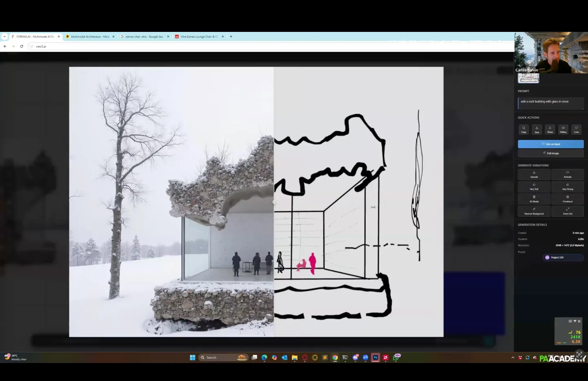Generate a Vary Strong variation
Viewport: 588px width, 381px height.
click(567, 187)
